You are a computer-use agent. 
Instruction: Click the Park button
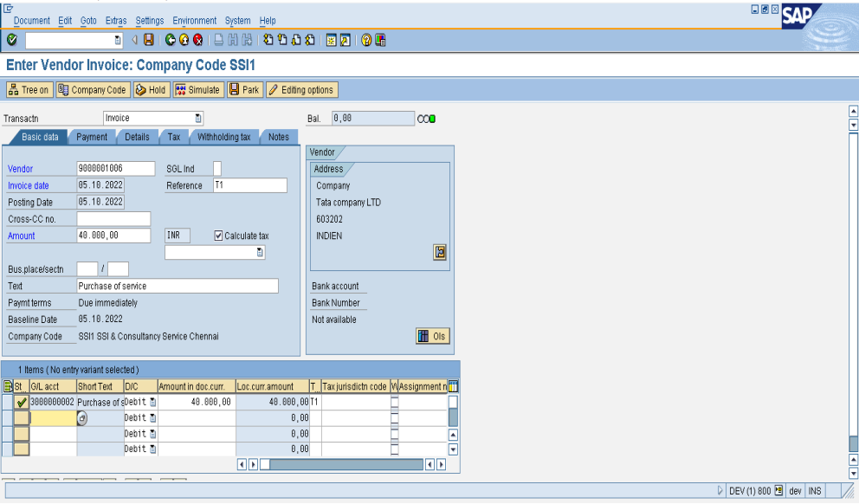pos(243,90)
